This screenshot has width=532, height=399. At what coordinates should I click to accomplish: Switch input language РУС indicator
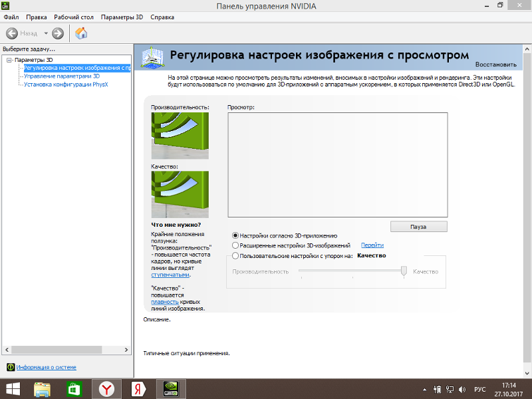[x=479, y=390]
